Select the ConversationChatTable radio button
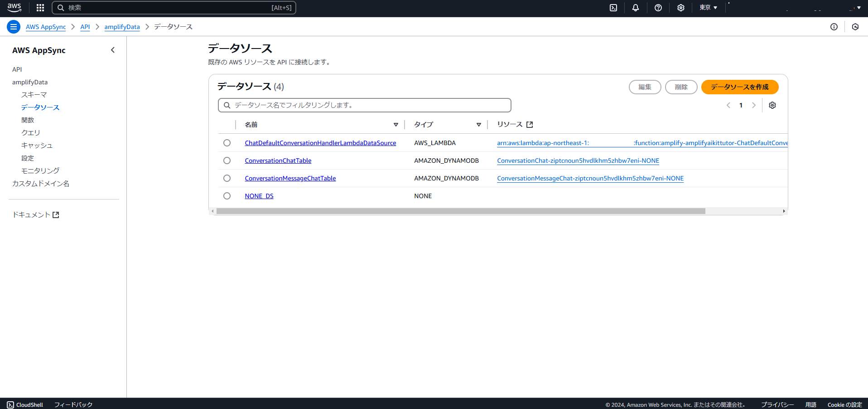This screenshot has width=868, height=409. click(x=227, y=161)
